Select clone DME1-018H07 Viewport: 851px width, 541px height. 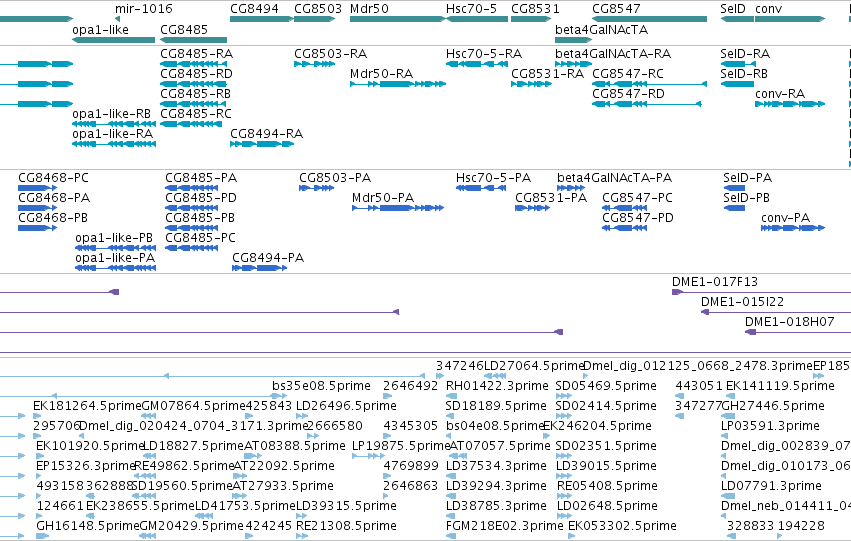click(789, 322)
